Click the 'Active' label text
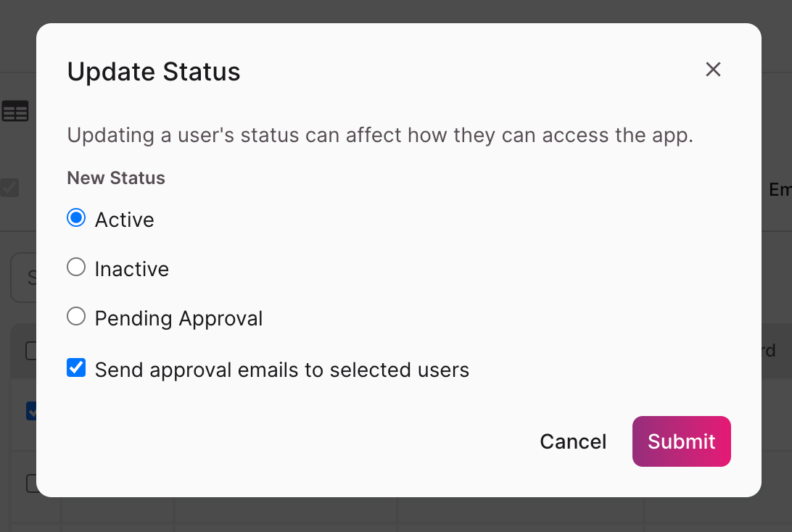792x532 pixels. click(125, 220)
